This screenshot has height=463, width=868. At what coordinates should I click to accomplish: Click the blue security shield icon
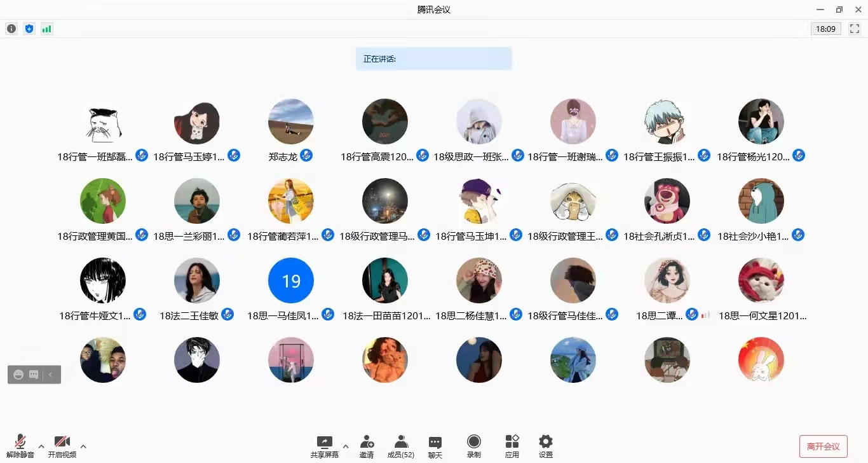point(29,29)
